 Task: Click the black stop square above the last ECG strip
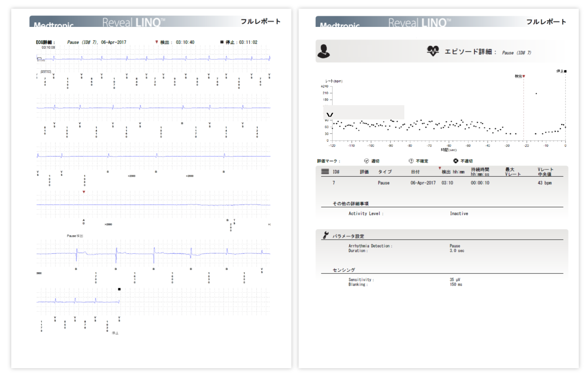pyautogui.click(x=119, y=289)
